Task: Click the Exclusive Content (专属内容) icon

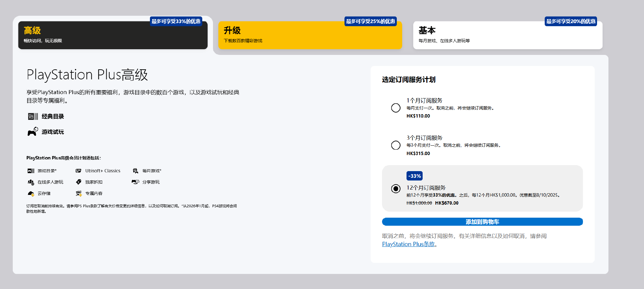Action: (x=78, y=194)
